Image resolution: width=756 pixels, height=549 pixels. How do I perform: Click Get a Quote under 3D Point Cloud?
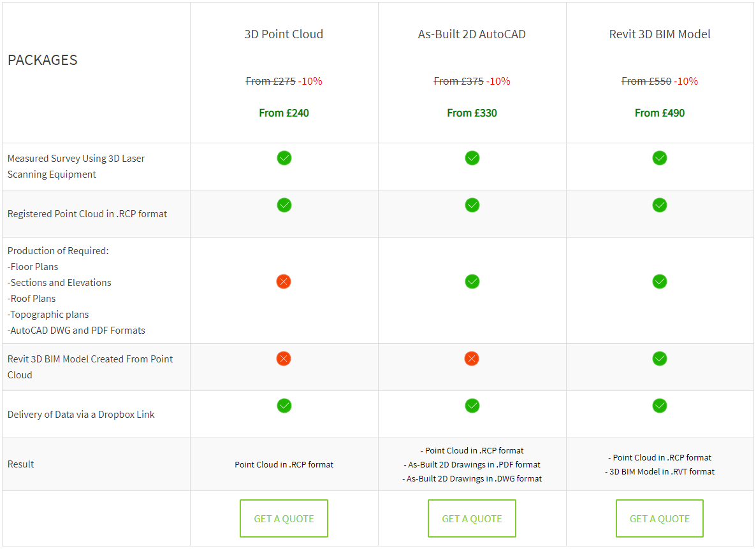(284, 518)
